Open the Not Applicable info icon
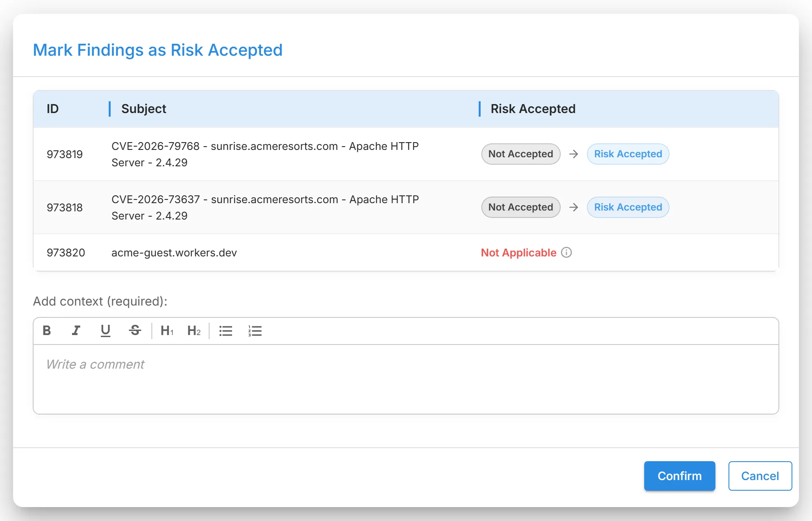 [x=566, y=252]
